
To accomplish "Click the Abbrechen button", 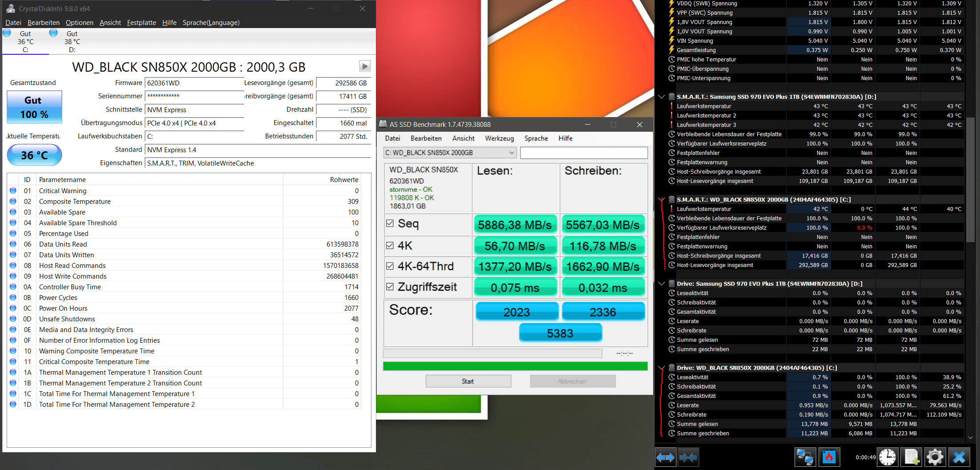I will pyautogui.click(x=573, y=381).
